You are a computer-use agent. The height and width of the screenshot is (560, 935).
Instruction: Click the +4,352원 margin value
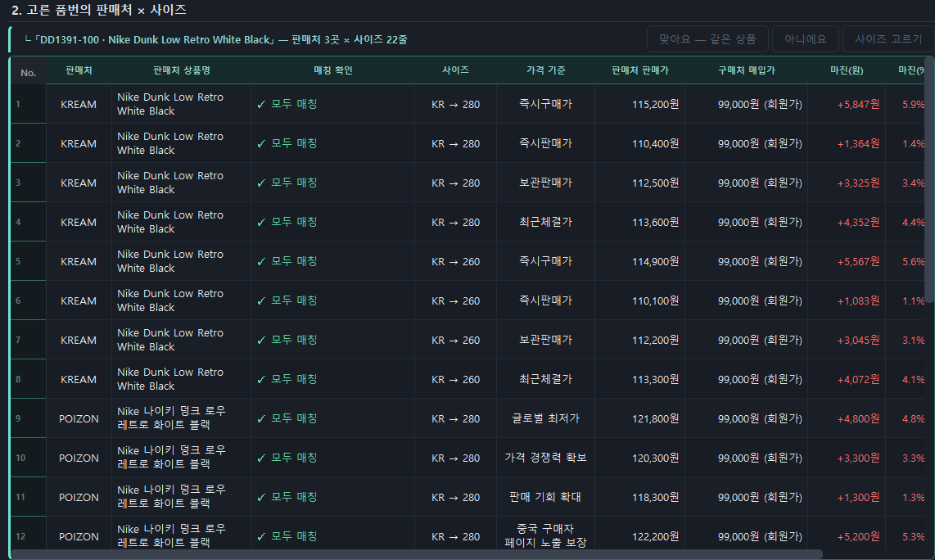point(858,223)
